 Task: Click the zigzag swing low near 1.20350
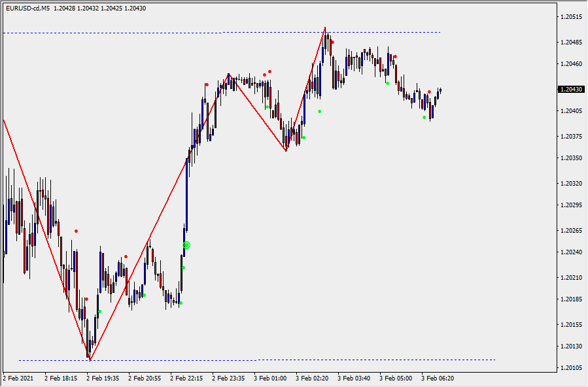pyautogui.click(x=286, y=151)
